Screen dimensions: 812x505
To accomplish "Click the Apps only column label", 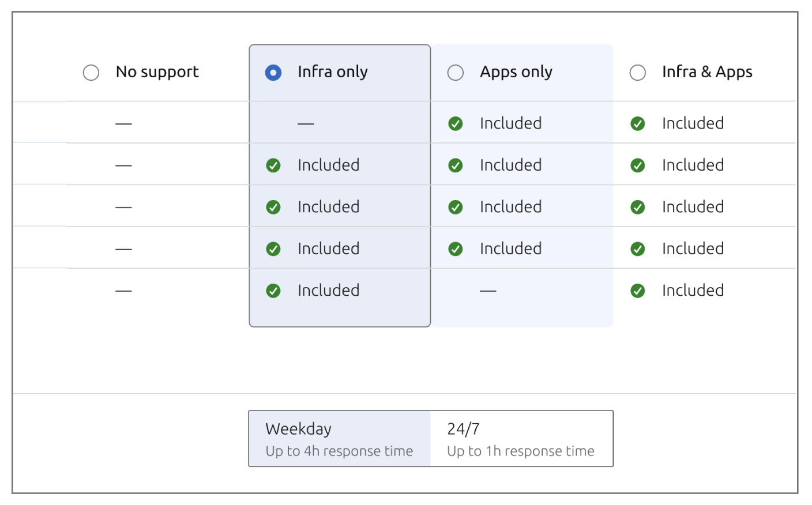I will (x=516, y=72).
